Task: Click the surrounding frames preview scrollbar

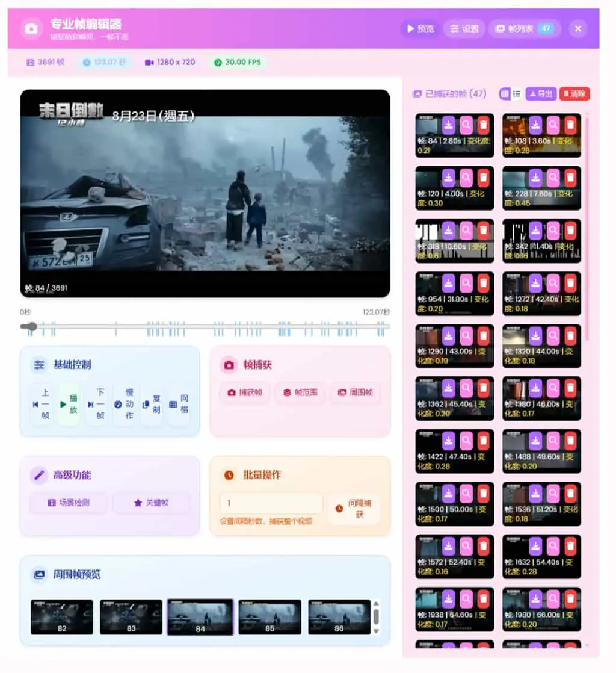Action: 376,617
